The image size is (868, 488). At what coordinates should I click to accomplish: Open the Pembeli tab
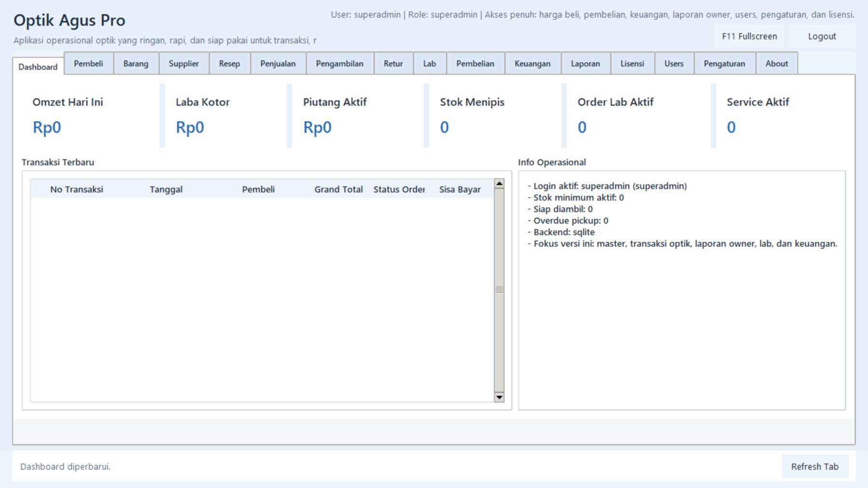click(88, 64)
